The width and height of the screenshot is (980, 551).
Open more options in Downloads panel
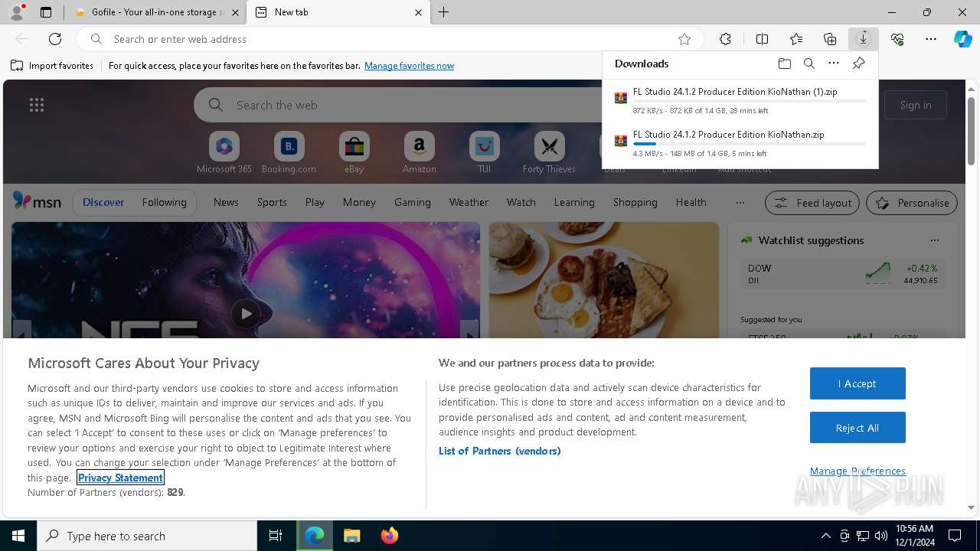click(x=834, y=64)
